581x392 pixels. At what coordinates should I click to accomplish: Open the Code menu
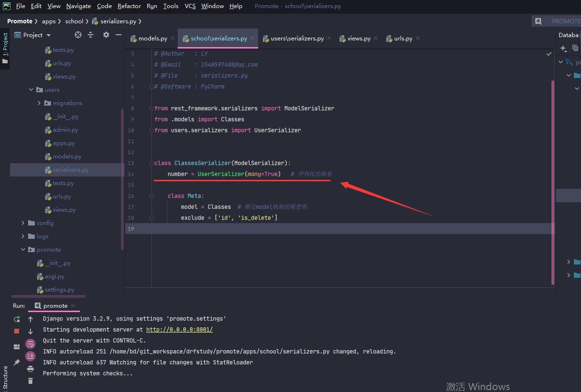[x=104, y=6]
